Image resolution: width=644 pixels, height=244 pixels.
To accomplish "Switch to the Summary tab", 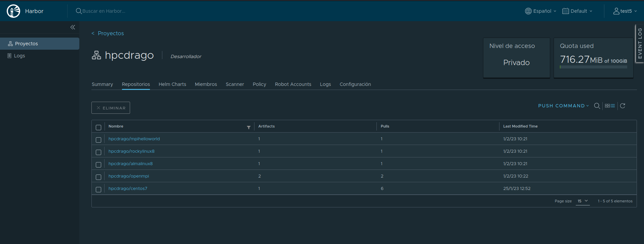I will click(102, 84).
